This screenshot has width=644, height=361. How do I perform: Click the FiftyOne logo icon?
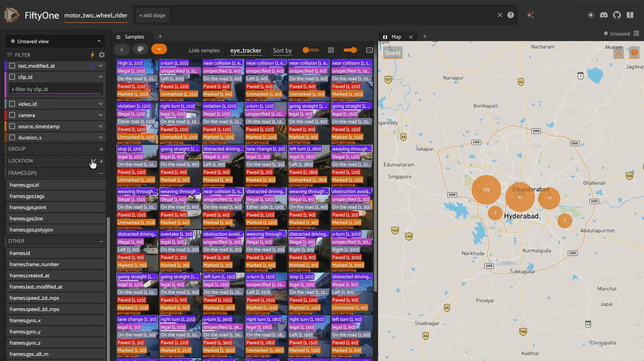(12, 15)
